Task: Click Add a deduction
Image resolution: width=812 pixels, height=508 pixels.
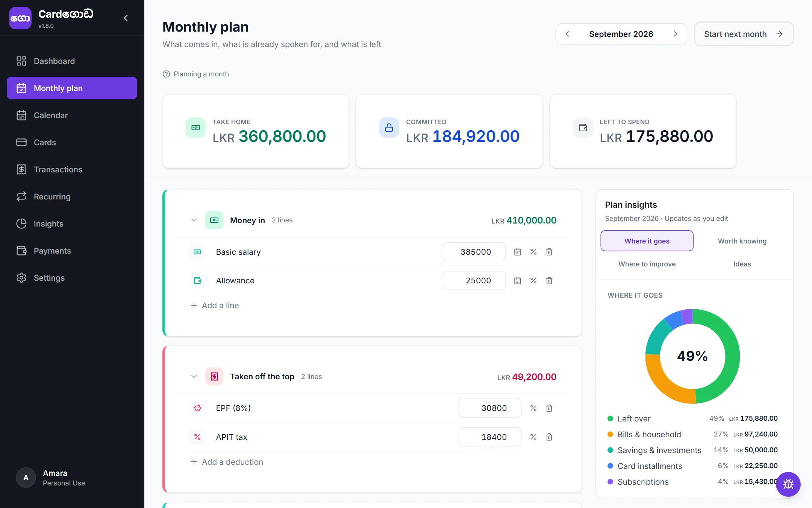Action: [x=227, y=462]
